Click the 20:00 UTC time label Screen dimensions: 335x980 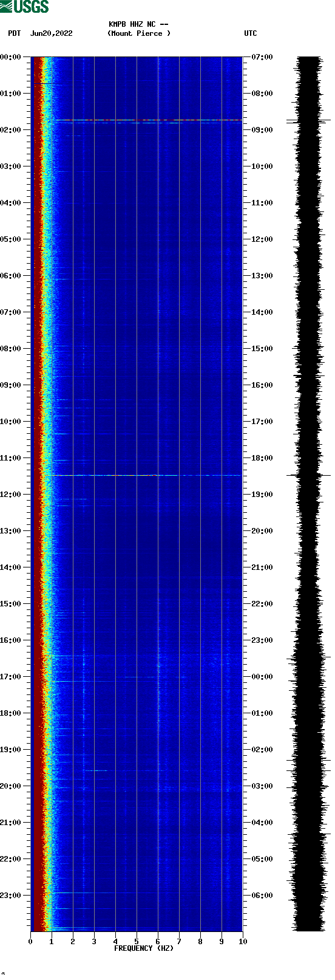pos(262,531)
